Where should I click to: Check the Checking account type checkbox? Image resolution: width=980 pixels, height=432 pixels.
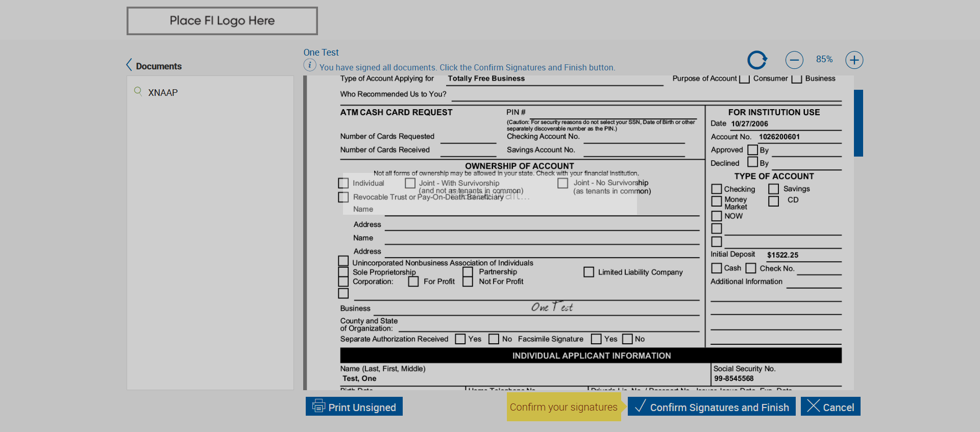717,189
